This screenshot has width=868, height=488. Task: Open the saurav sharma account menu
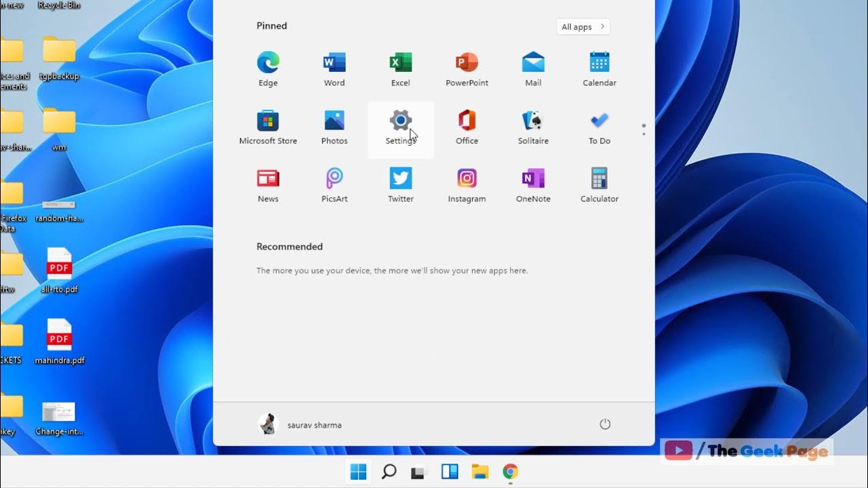(300, 424)
